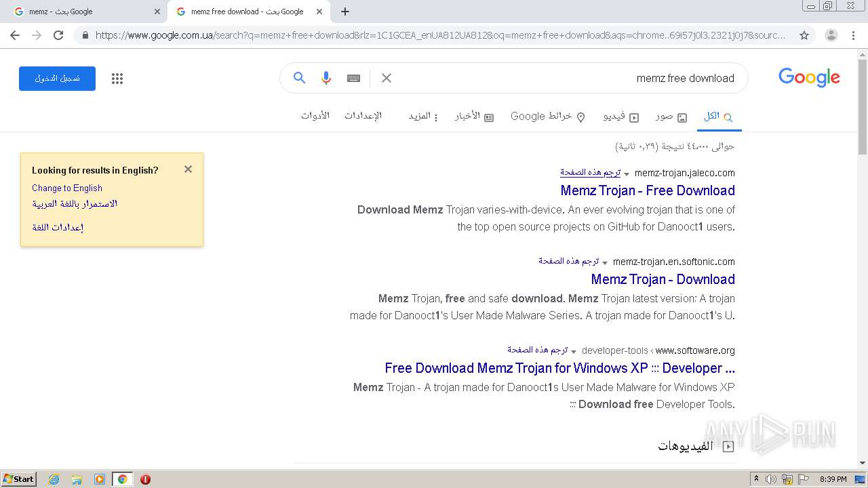
Task: Open the Action Center flag icon
Action: [804, 479]
